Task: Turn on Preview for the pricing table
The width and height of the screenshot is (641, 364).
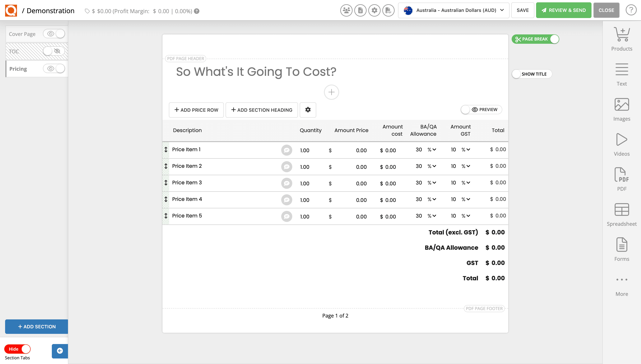Action: click(x=466, y=110)
